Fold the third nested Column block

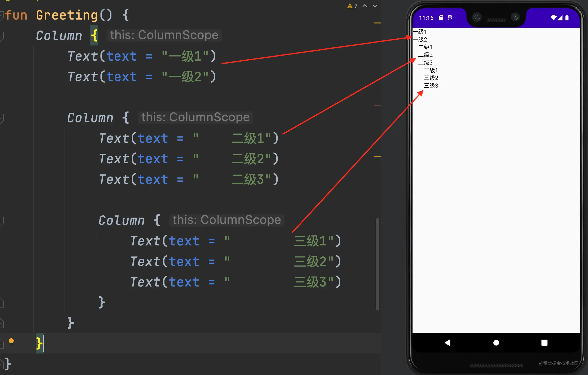[x=1, y=221]
